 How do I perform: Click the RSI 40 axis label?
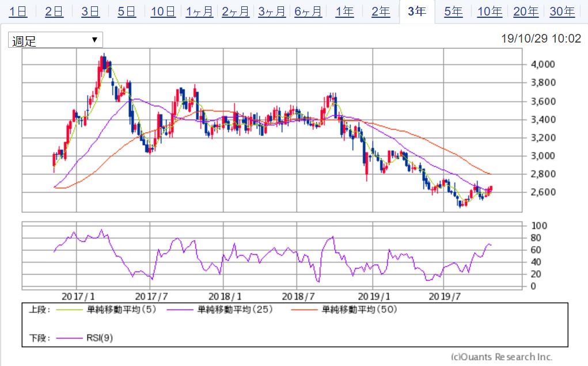tap(536, 262)
